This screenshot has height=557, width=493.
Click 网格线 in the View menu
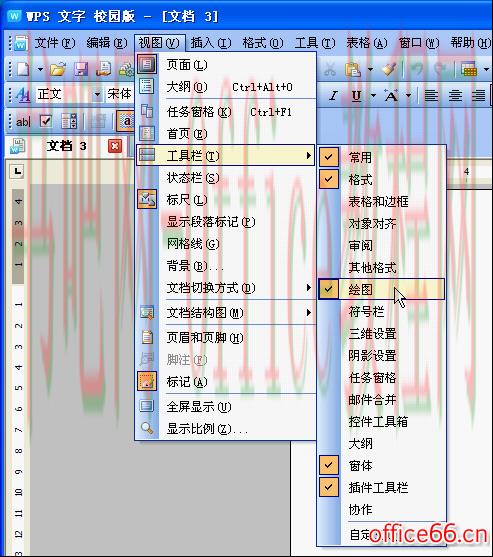[226, 244]
